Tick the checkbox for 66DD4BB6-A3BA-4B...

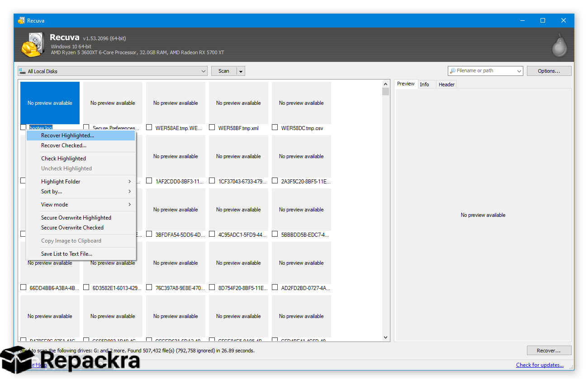click(23, 288)
